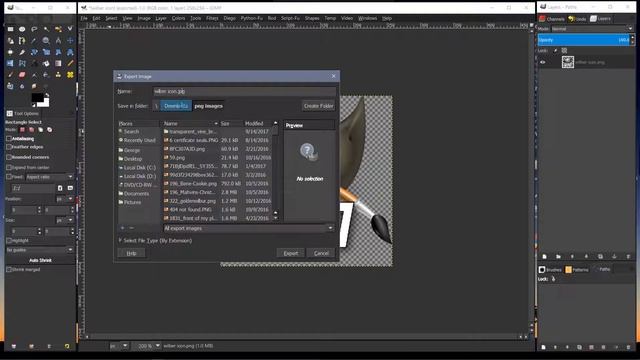Enable Expand from center checkbox
This screenshot has height=360, width=640.
coord(9,167)
